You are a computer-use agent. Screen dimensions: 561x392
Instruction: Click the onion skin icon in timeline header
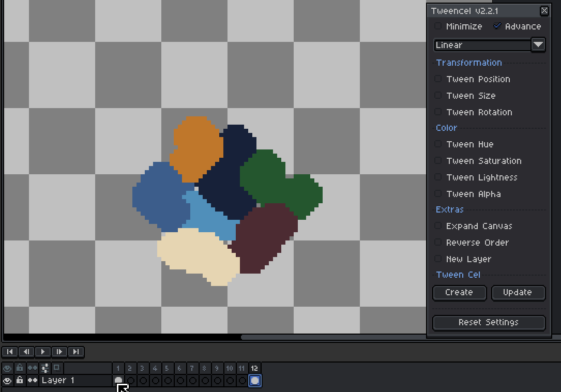click(56, 368)
